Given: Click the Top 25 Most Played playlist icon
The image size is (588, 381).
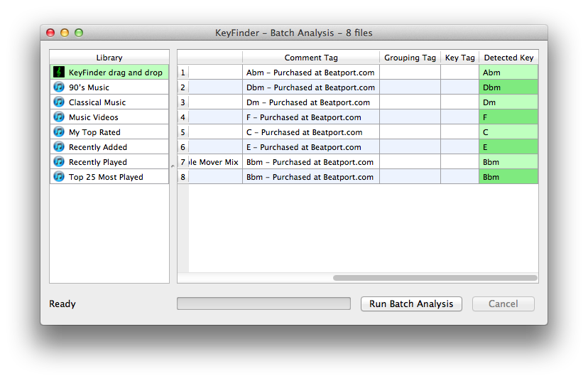Looking at the screenshot, I should [60, 177].
